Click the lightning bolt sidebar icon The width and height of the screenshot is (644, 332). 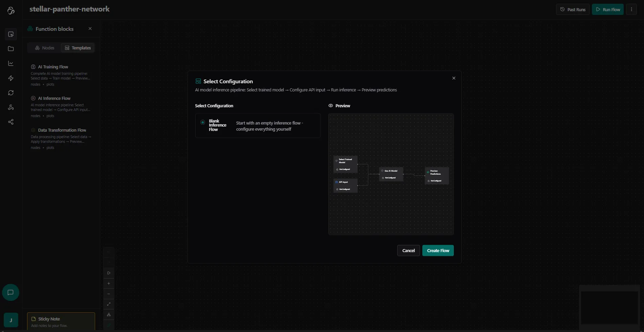pyautogui.click(x=11, y=78)
